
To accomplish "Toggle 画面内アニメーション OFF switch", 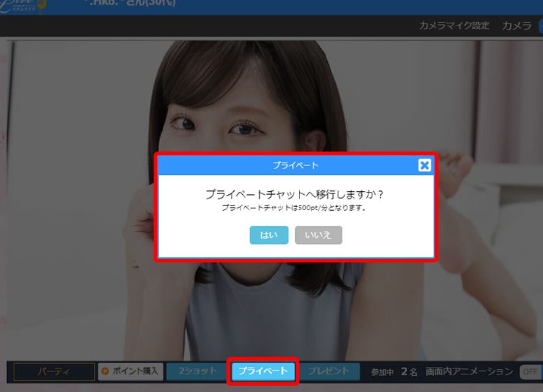I will coord(530,372).
